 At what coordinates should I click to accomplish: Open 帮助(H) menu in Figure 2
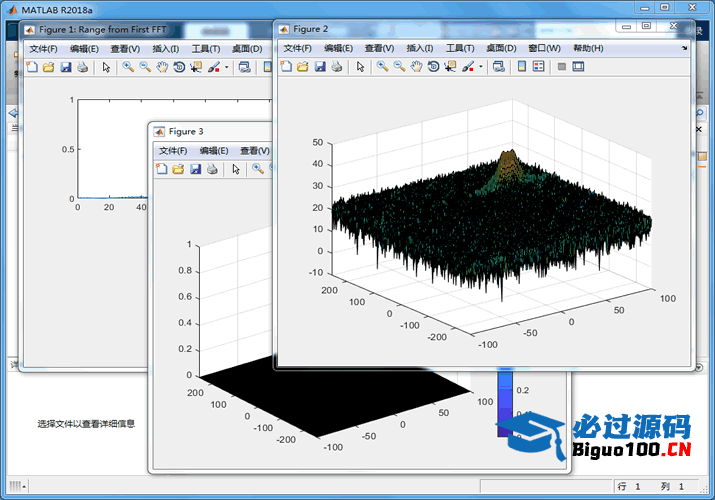coord(588,48)
